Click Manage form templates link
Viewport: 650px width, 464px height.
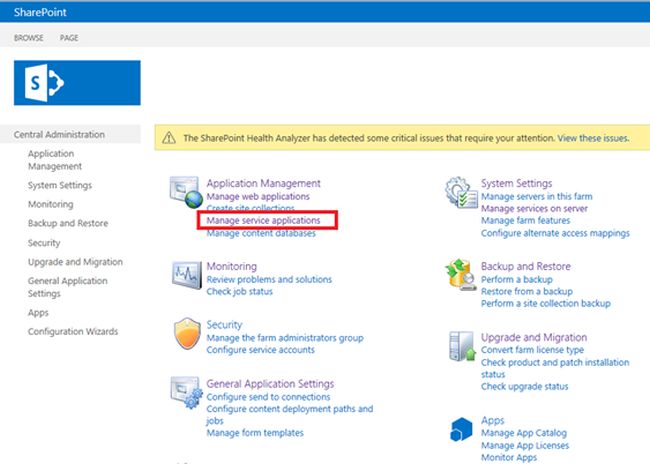[255, 433]
